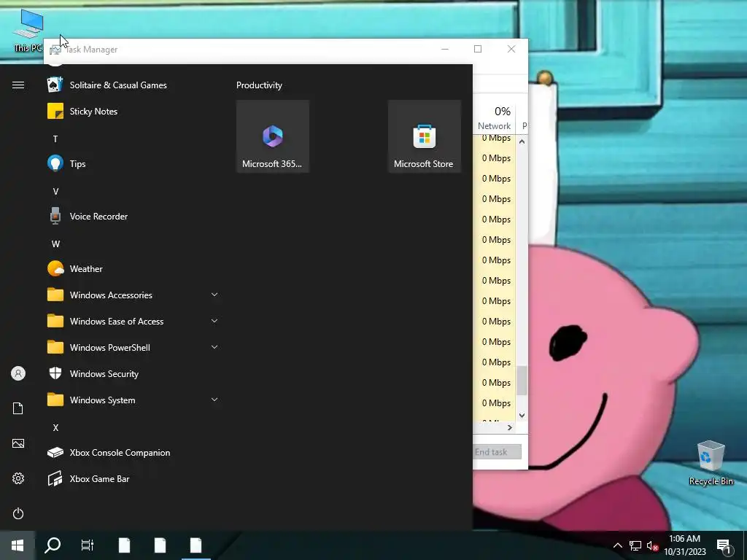Image resolution: width=747 pixels, height=560 pixels.
Task: Open the This PC desktop icon
Action: coord(28,31)
